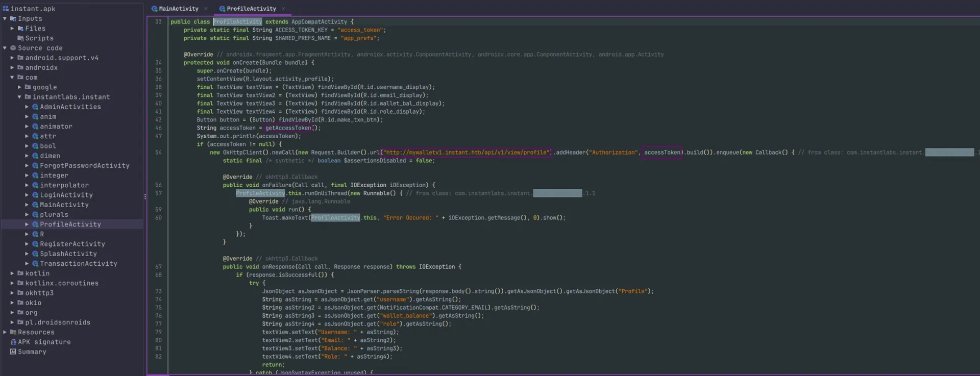The height and width of the screenshot is (376, 980).
Task: Click the getAccessToken method call
Action: point(288,128)
